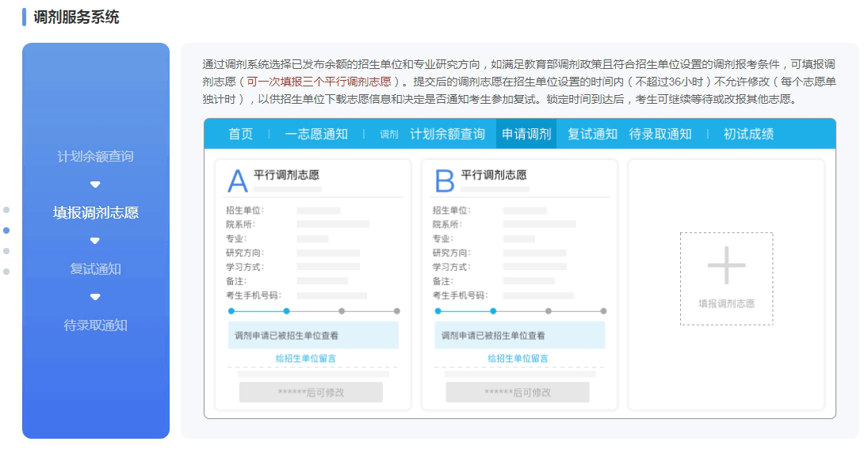
Task: Select first page indicator dot
Action: (x=6, y=210)
